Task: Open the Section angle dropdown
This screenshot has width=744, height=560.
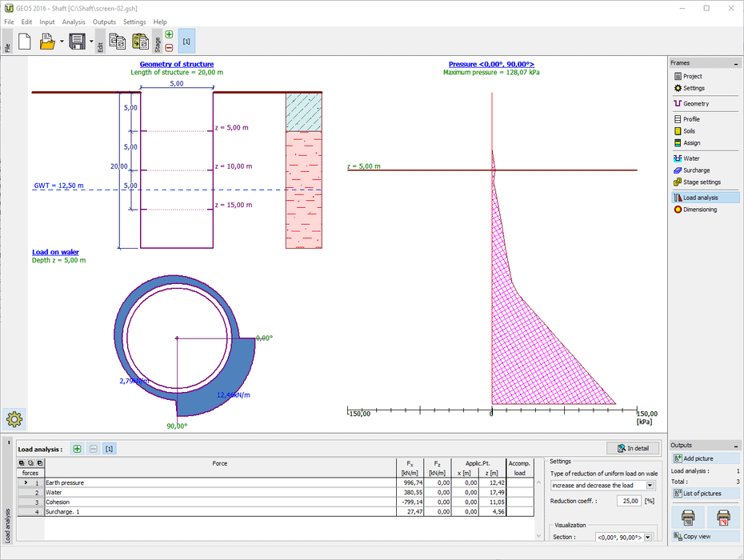Action: [x=647, y=538]
